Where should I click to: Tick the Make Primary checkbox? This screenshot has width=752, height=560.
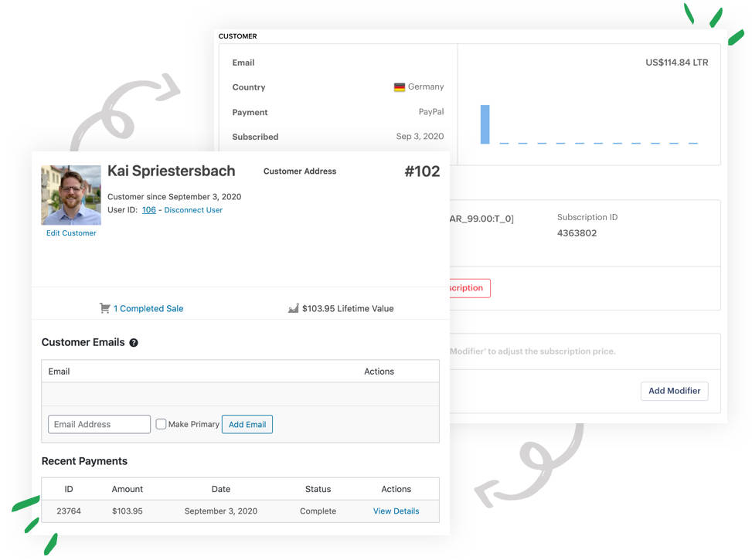click(x=161, y=424)
